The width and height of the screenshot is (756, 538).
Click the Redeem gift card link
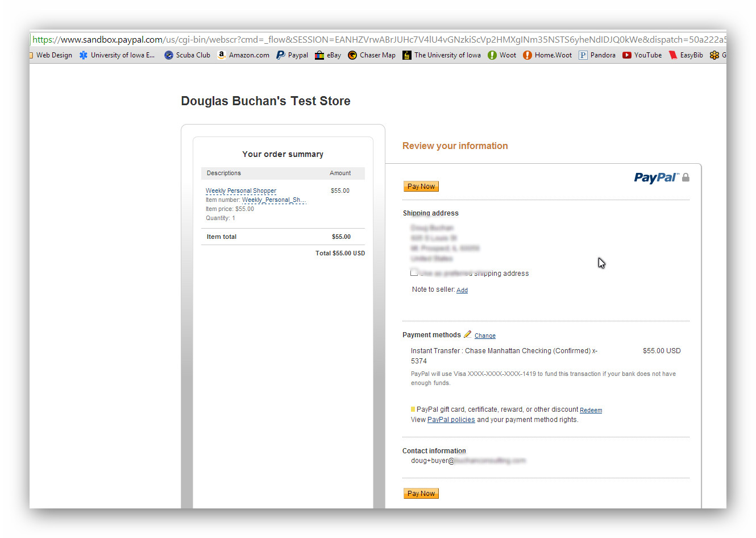591,410
